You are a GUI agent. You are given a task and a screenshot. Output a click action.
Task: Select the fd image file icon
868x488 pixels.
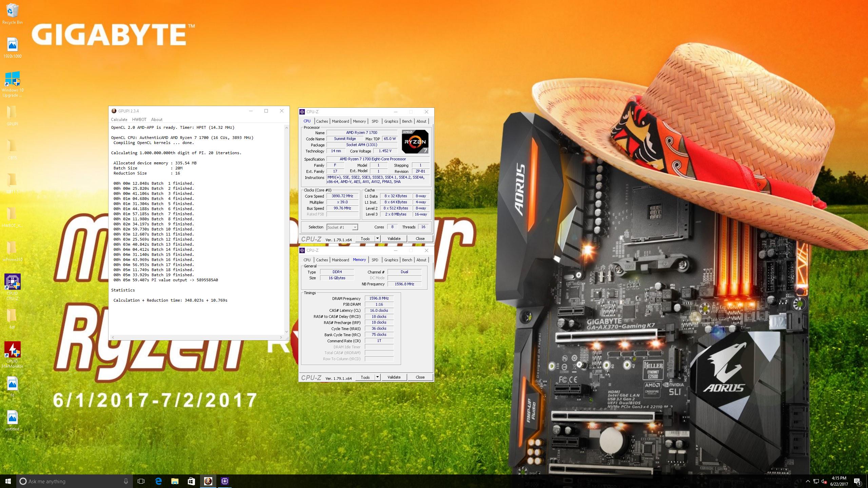coord(12,387)
